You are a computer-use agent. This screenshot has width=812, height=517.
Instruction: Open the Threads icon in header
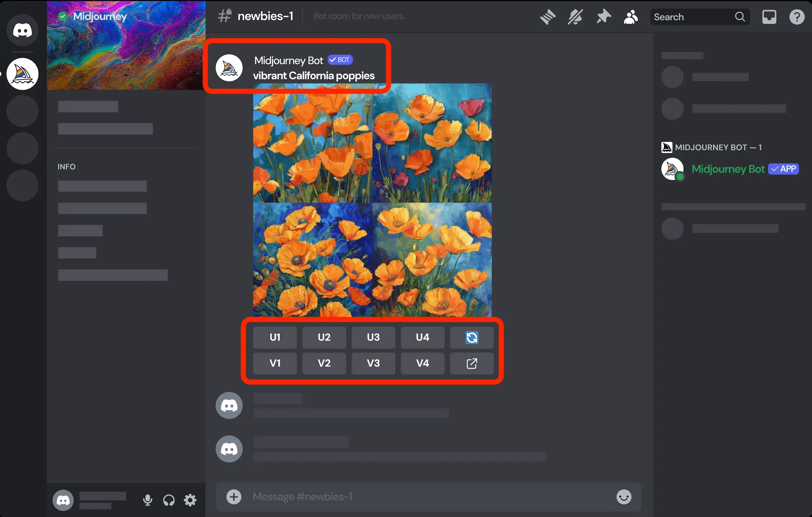(x=548, y=17)
